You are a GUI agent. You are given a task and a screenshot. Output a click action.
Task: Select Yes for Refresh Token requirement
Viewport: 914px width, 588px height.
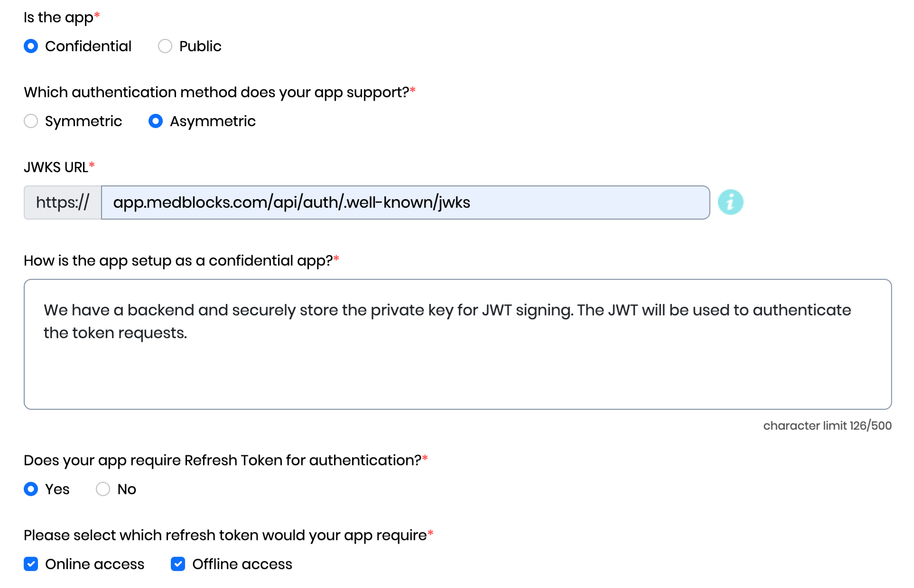(x=31, y=489)
